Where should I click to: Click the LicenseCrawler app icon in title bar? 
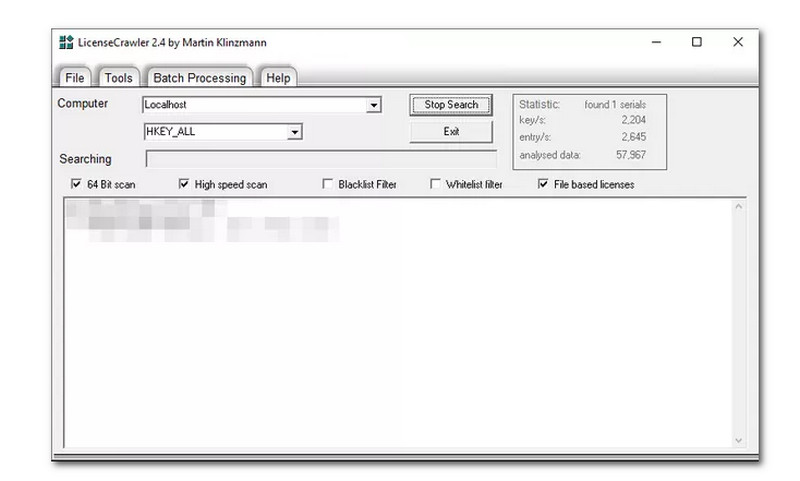pyautogui.click(x=66, y=42)
